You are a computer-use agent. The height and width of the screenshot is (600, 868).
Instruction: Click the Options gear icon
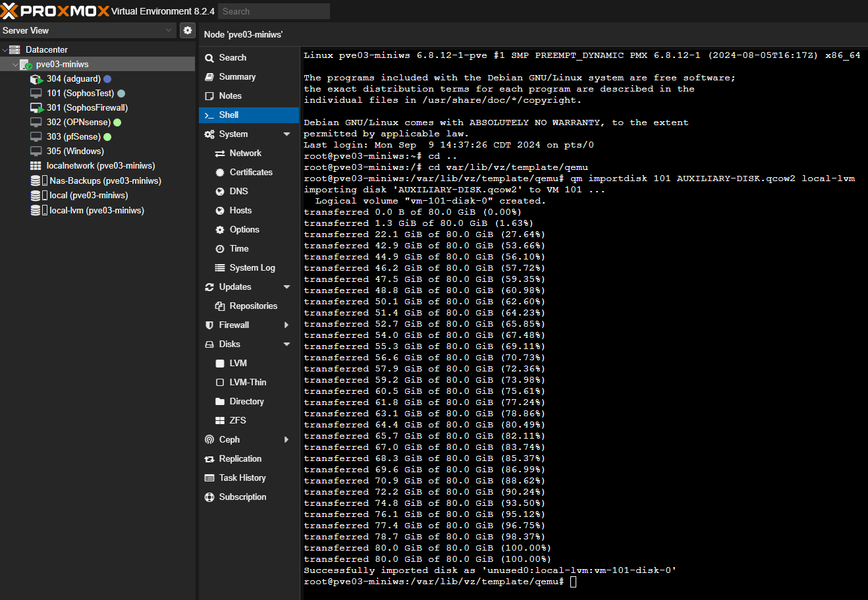(220, 230)
